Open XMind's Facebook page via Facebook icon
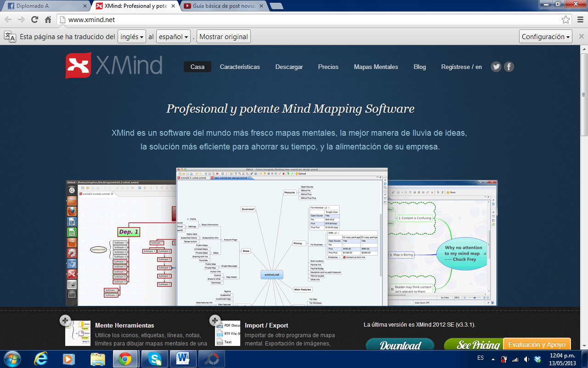 point(509,66)
